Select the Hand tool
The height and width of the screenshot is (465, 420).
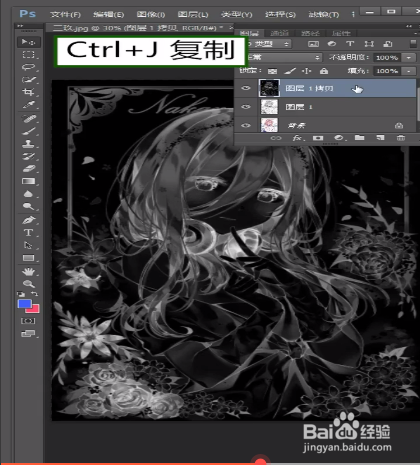point(28,272)
